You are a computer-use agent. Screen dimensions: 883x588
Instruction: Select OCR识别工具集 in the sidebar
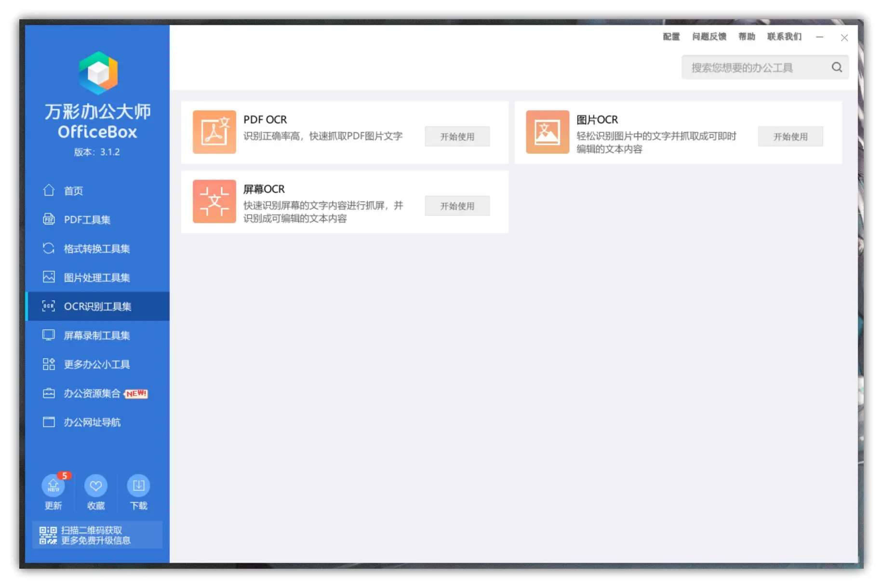coord(97,306)
